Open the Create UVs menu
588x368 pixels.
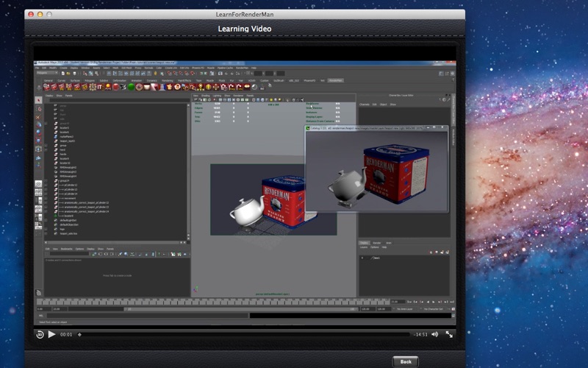coord(171,68)
